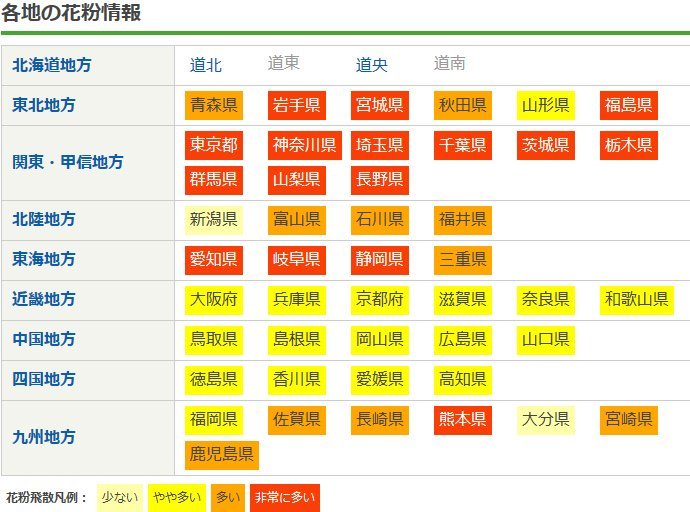Select 新潟県 in the Hokuriku row

point(214,219)
